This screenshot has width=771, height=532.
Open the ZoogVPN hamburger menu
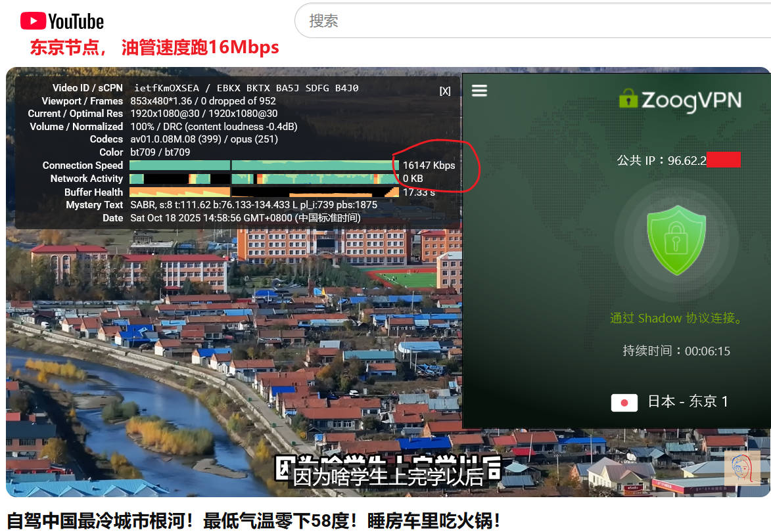(x=479, y=91)
